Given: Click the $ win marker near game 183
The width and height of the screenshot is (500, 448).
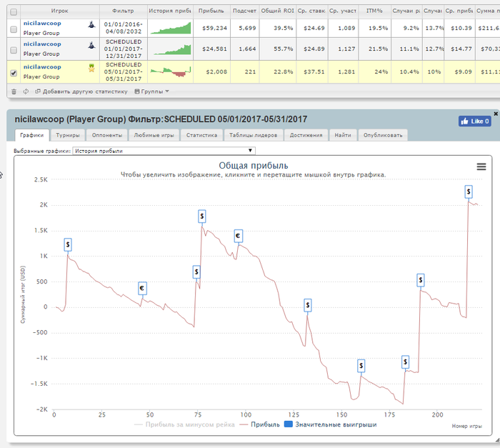Looking at the screenshot, I should click(x=405, y=362).
